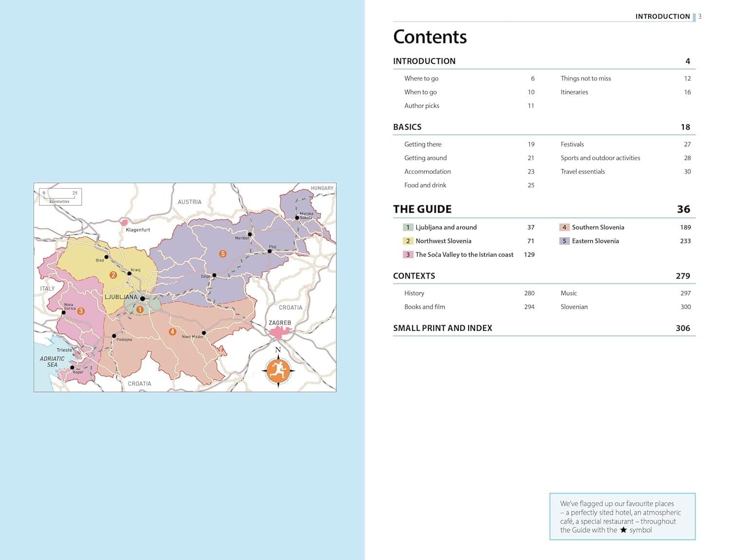Click orange map marker number 4
This screenshot has width=730, height=560.
(172, 332)
